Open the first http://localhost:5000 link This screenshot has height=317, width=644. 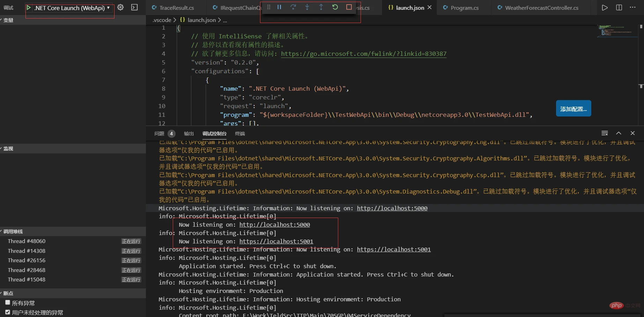click(x=392, y=208)
